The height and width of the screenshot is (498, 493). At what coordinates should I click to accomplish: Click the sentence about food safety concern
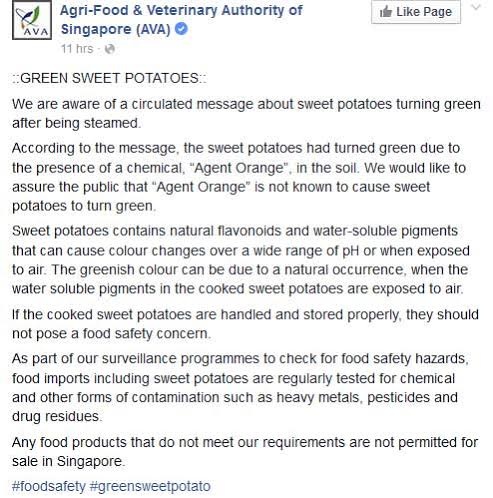click(245, 324)
